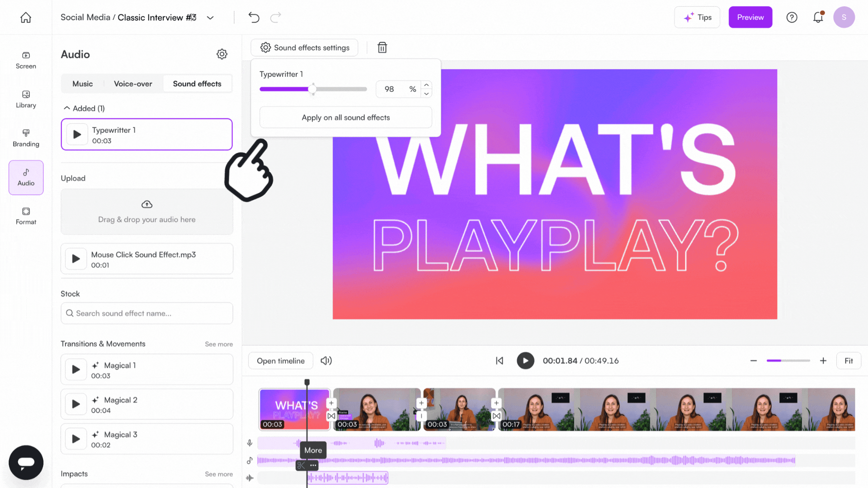Click the undo arrow icon

pyautogui.click(x=254, y=18)
